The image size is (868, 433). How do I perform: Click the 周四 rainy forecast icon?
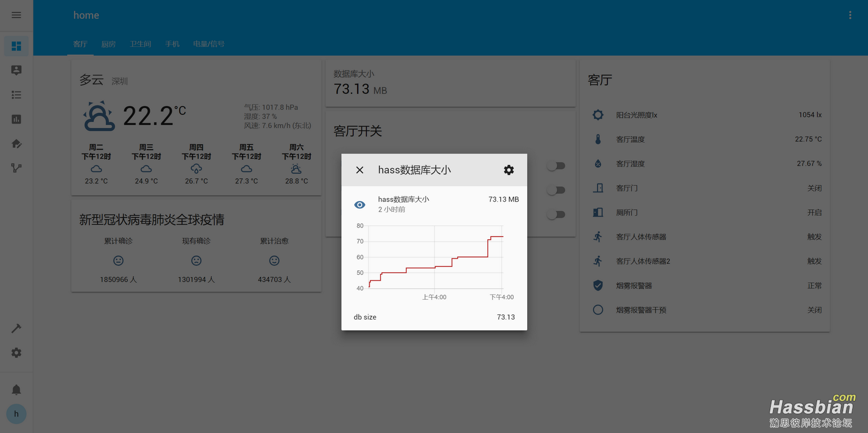click(x=196, y=168)
